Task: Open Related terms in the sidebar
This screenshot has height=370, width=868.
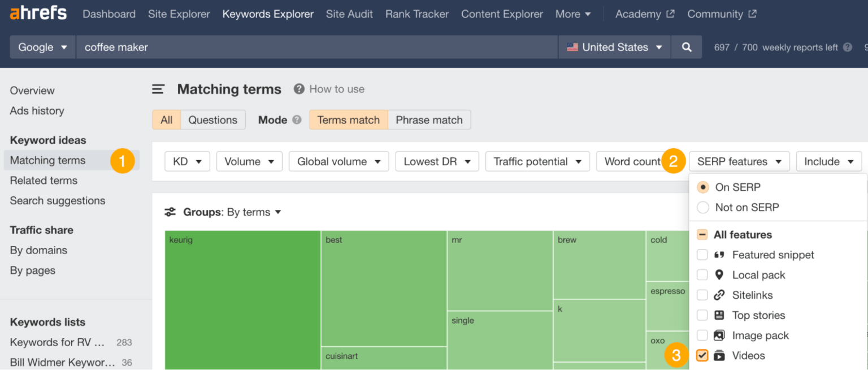Action: (44, 180)
